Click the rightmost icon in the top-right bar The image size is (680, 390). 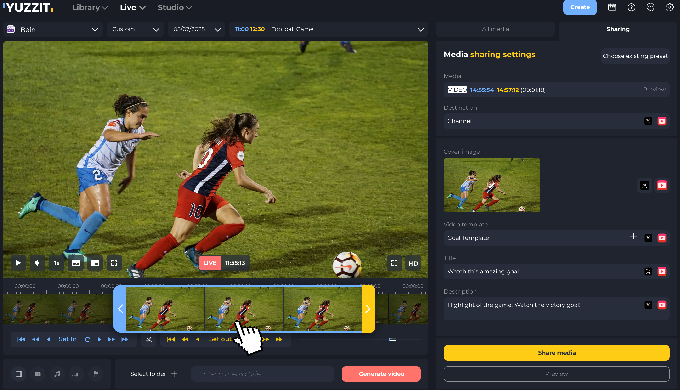click(670, 7)
